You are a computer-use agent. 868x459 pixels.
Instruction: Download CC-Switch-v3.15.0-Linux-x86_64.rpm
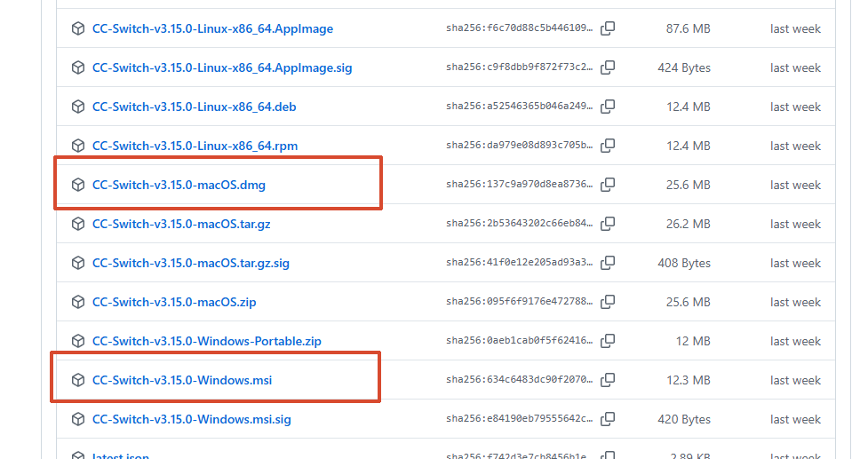tap(195, 146)
